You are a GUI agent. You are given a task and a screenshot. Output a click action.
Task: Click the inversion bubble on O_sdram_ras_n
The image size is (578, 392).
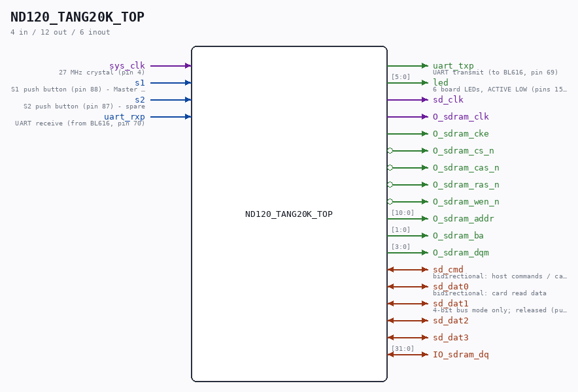point(390,185)
